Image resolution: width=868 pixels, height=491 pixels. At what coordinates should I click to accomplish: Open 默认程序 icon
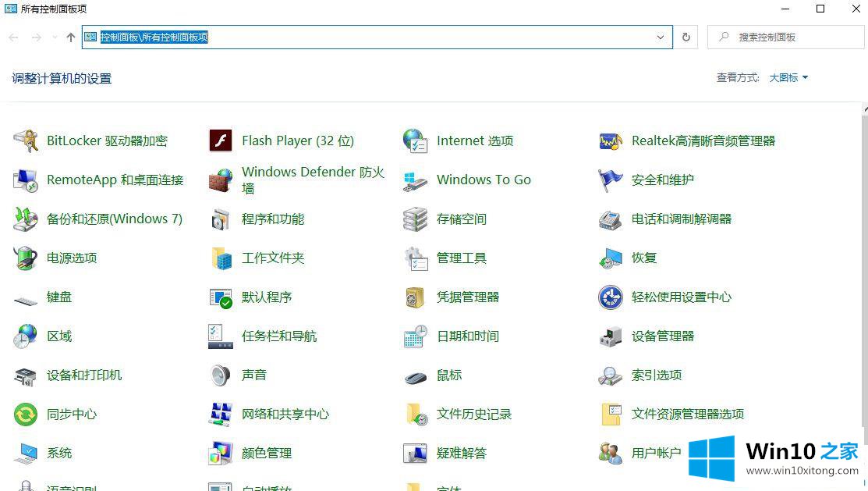[221, 297]
